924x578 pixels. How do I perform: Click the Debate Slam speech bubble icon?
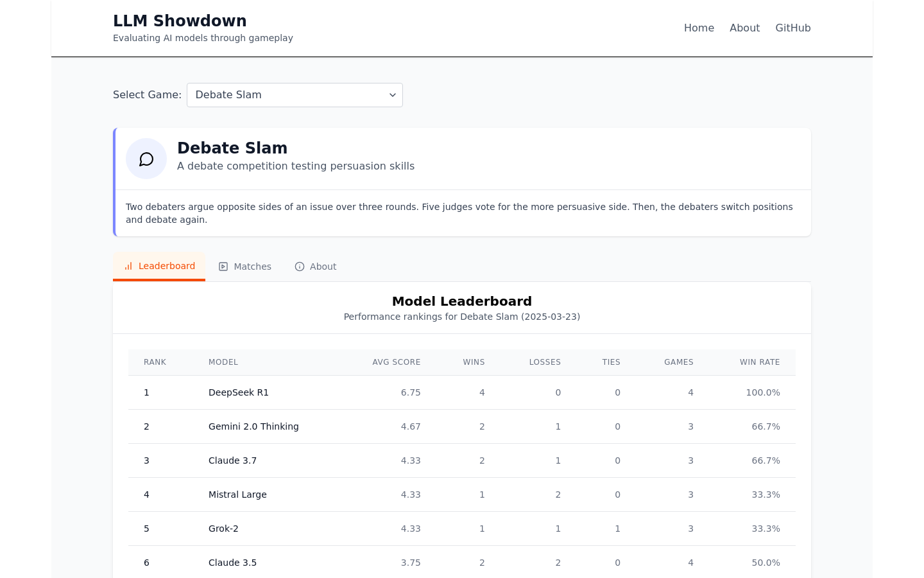click(146, 159)
